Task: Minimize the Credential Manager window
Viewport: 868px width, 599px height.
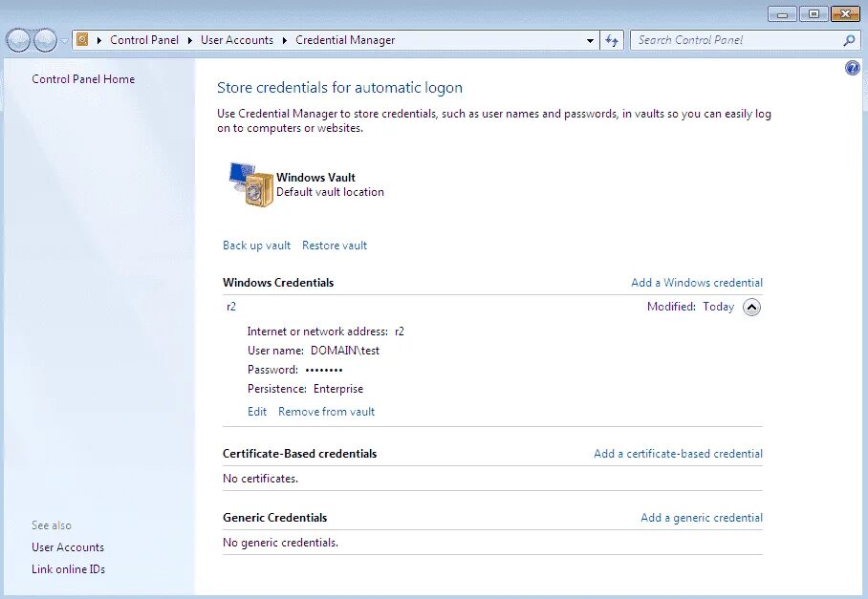Action: click(x=782, y=14)
